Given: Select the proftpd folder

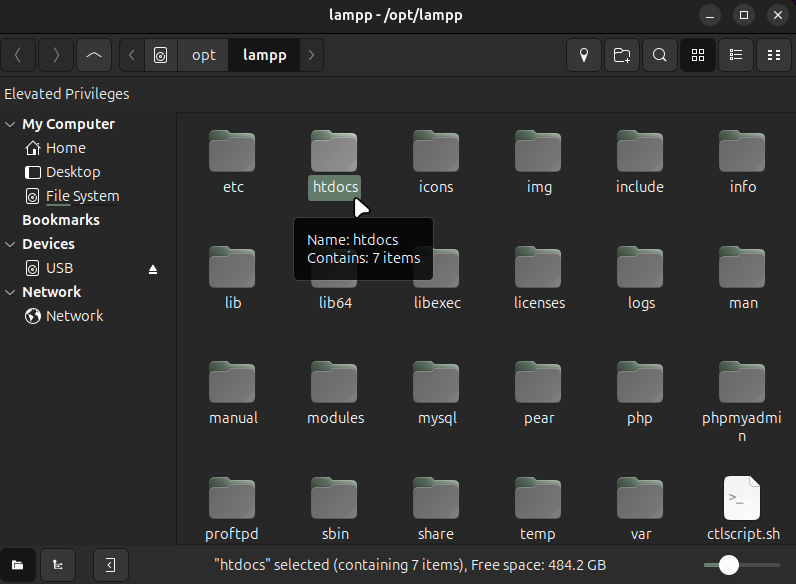Looking at the screenshot, I should point(232,510).
